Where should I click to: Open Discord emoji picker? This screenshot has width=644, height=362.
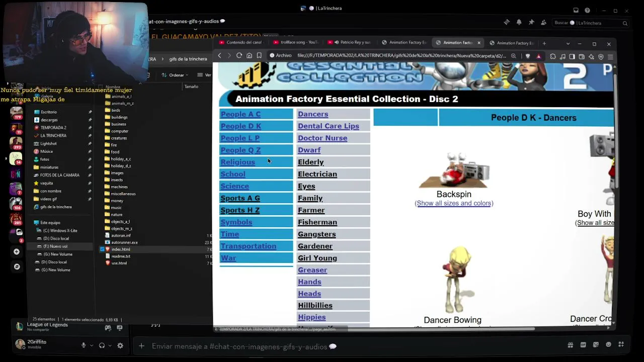(608, 345)
